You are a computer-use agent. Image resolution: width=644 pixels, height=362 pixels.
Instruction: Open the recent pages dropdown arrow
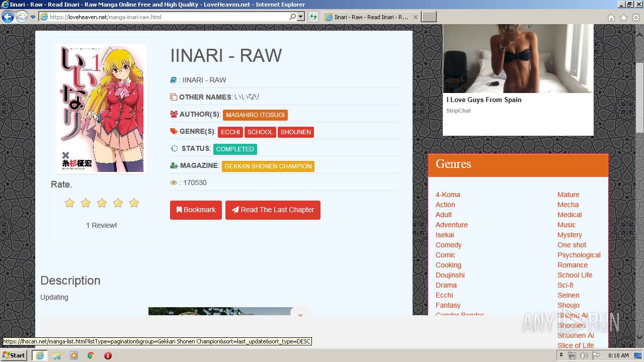33,17
